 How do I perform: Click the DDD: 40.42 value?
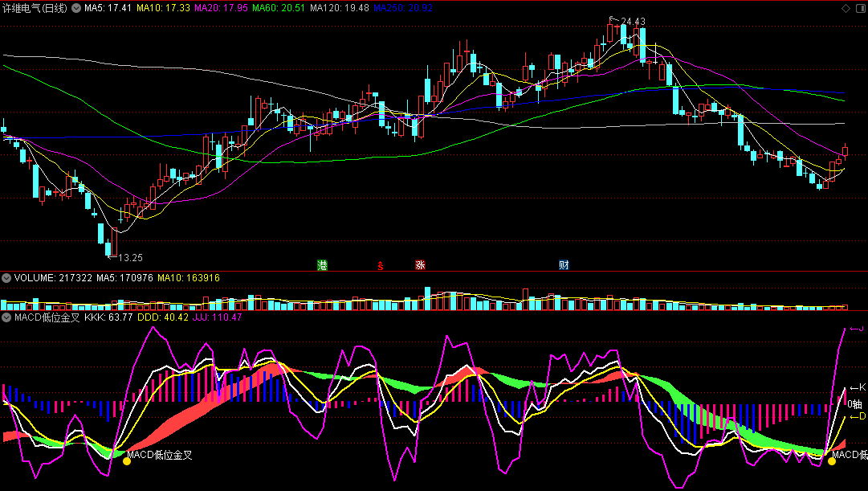point(163,317)
